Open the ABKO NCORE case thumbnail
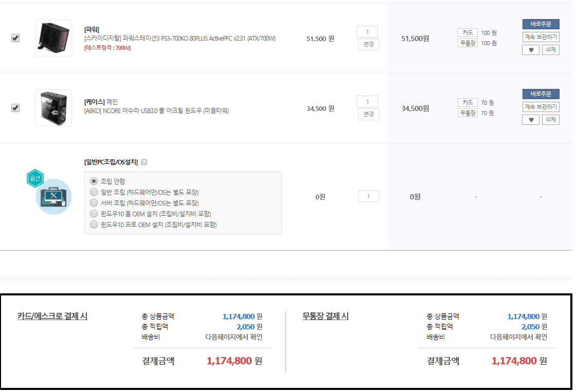The width and height of the screenshot is (576, 392). click(53, 108)
